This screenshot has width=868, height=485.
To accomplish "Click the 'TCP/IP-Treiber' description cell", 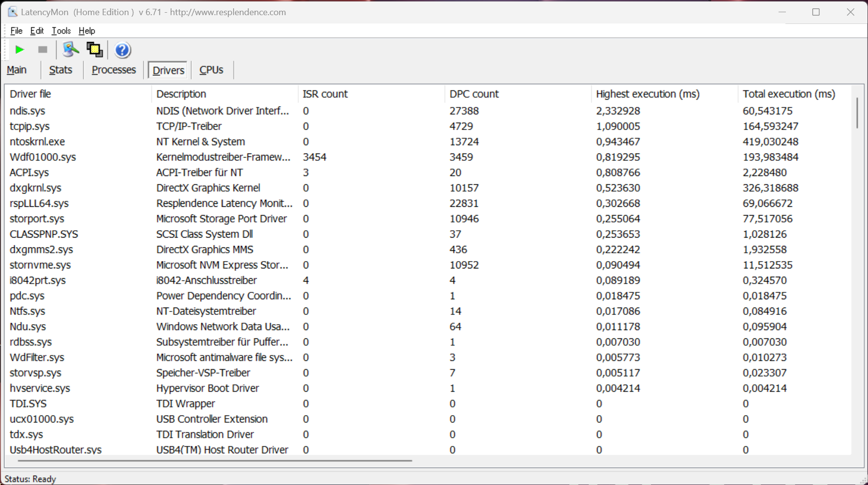I will (x=189, y=126).
